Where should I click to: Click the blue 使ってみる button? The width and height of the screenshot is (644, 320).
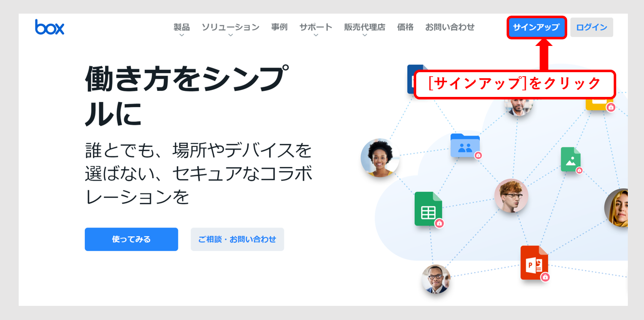click(x=131, y=239)
